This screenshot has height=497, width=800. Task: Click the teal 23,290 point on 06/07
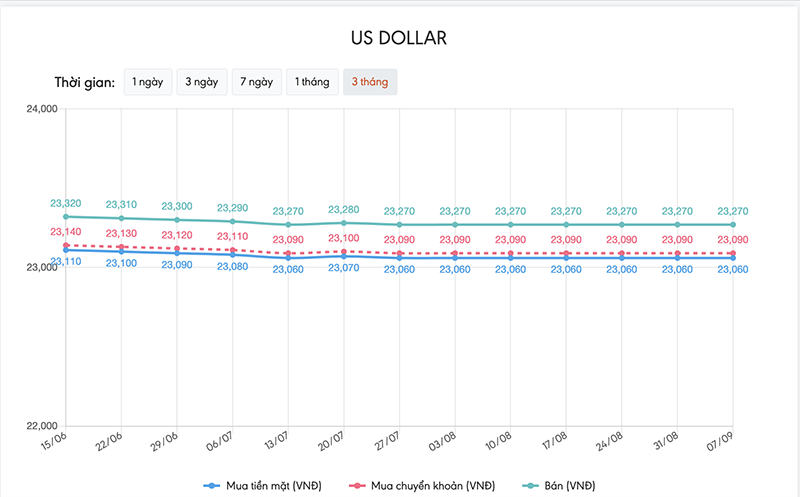click(x=233, y=221)
